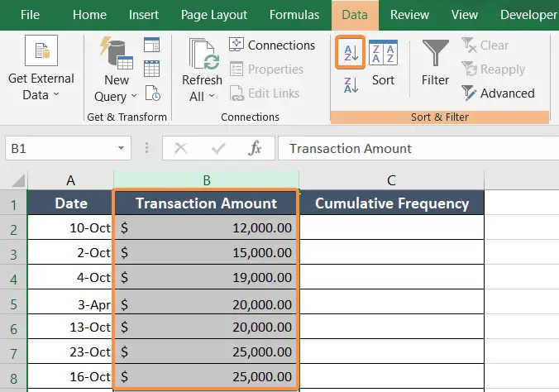Open the File tab
The width and height of the screenshot is (559, 392).
coord(30,15)
